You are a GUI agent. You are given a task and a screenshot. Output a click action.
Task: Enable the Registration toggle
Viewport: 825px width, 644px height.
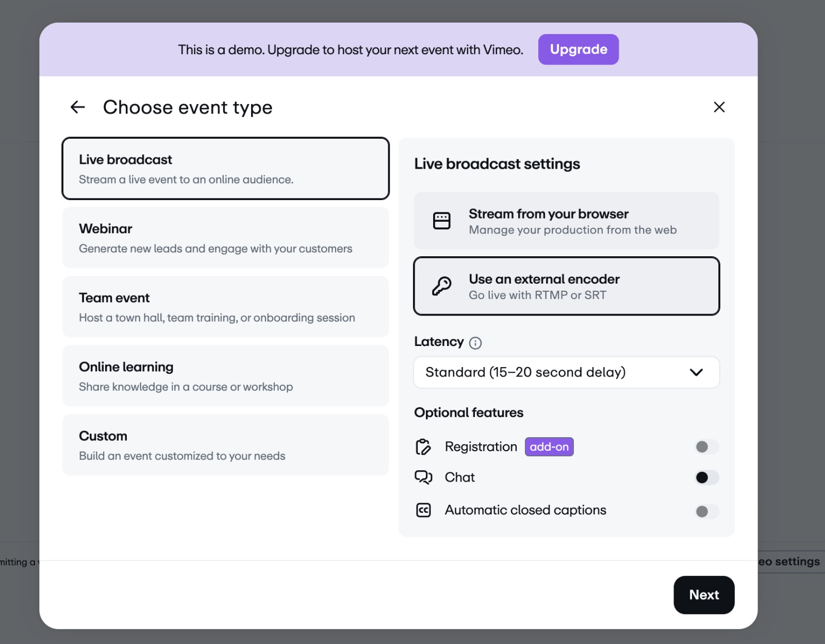pos(706,447)
